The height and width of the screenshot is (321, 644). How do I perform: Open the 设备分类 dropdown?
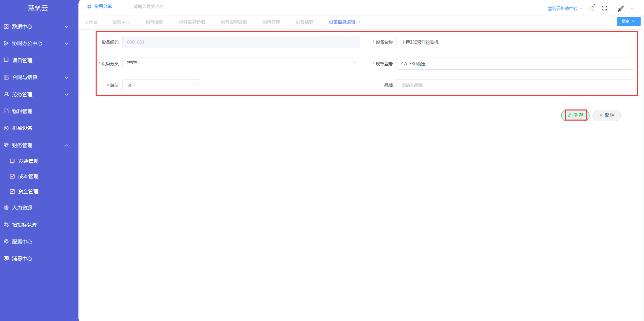241,63
